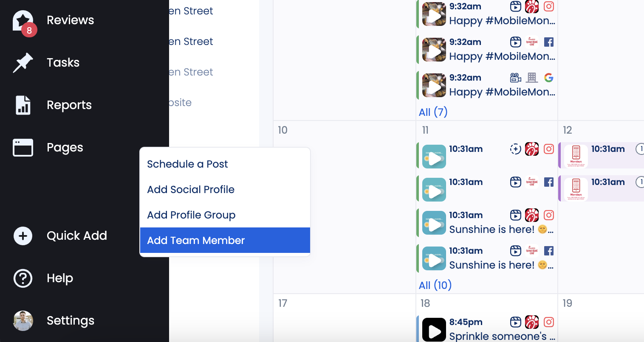
Task: Click the Google icon on the 9:32am post
Action: [549, 78]
